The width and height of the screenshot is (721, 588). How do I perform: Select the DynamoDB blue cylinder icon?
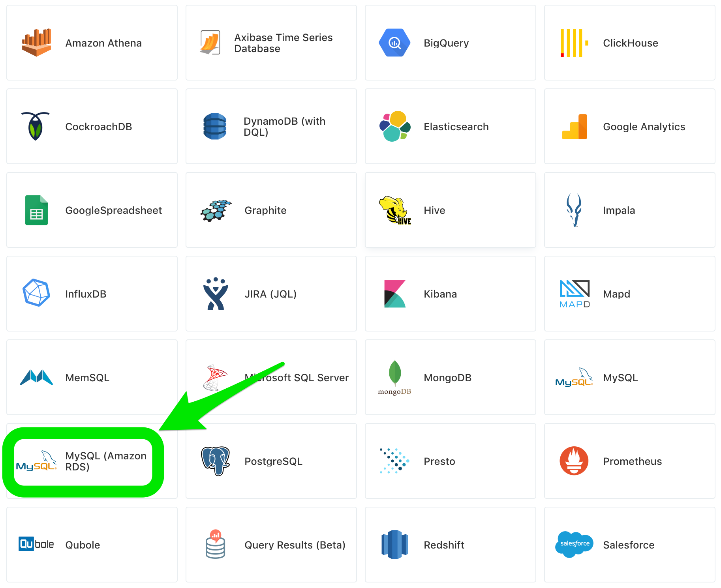(x=215, y=126)
